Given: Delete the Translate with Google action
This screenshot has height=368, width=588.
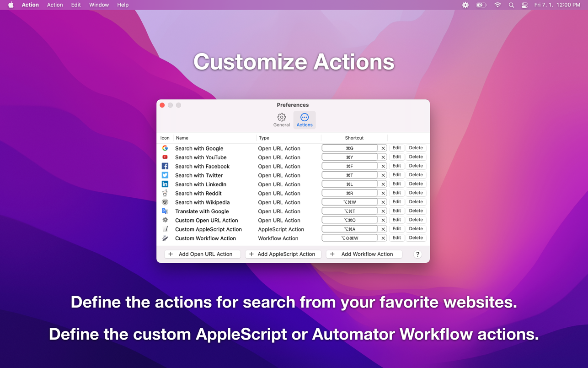Looking at the screenshot, I should coord(416,211).
